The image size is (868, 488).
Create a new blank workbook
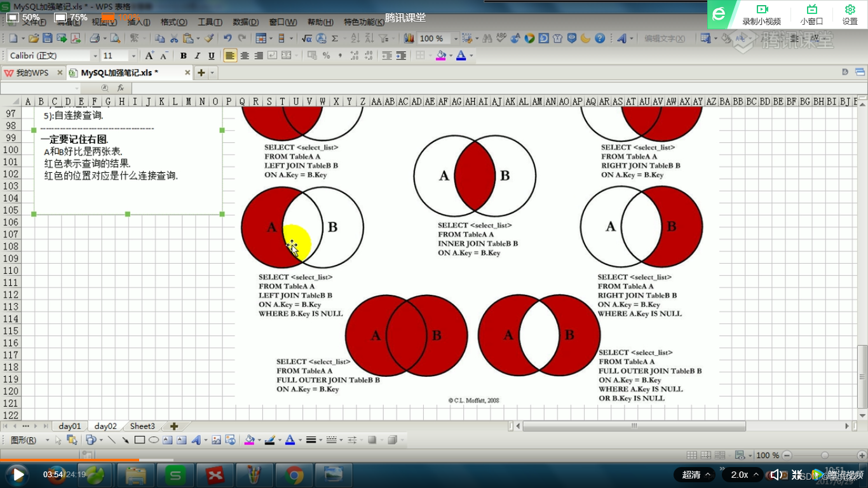pos(13,39)
